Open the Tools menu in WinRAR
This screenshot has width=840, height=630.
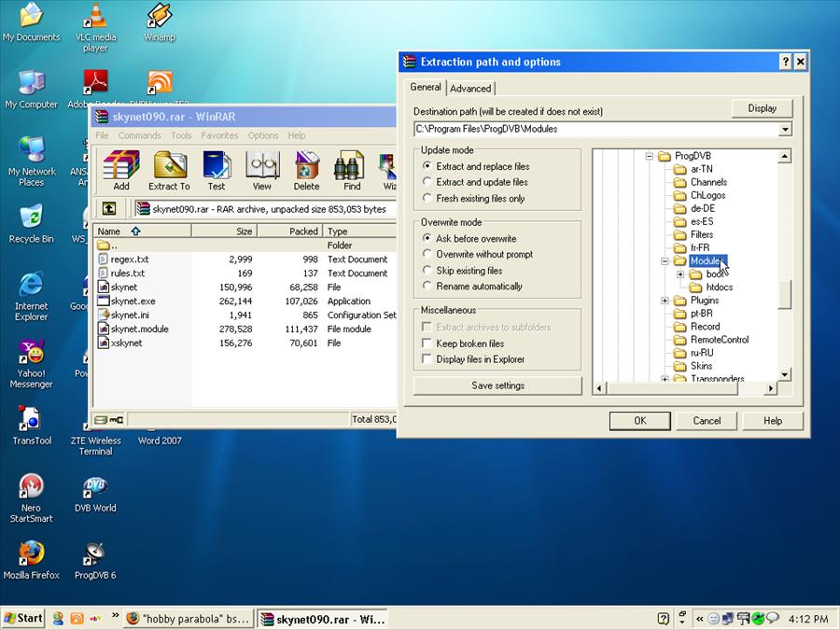tap(181, 135)
